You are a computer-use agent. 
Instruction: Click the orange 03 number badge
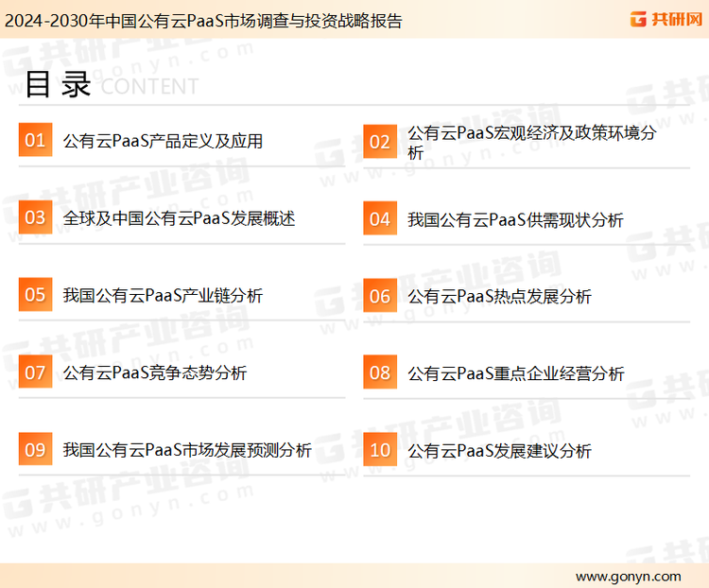[35, 217]
